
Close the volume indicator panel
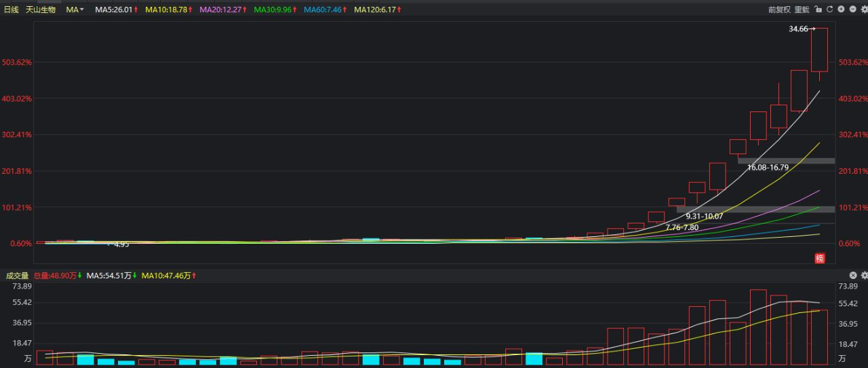pyautogui.click(x=854, y=275)
